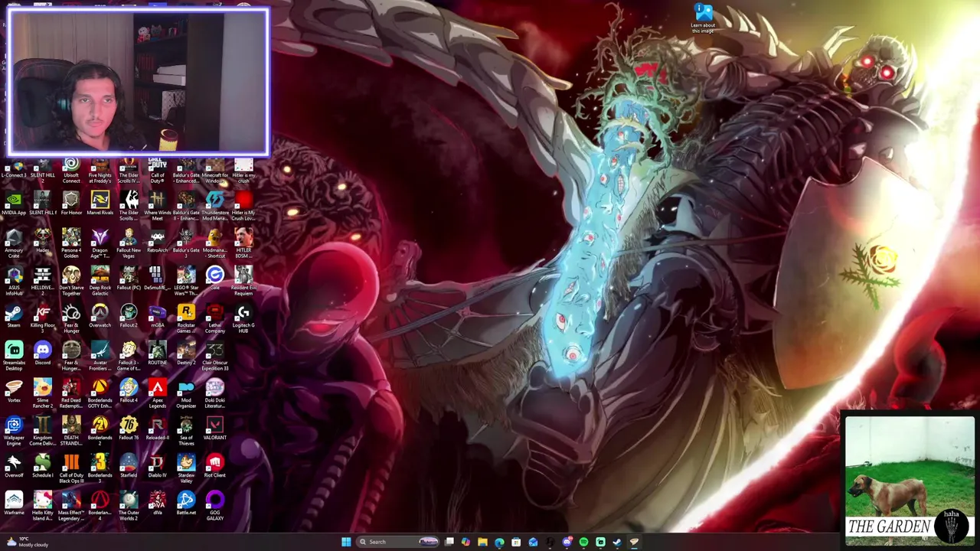The width and height of the screenshot is (980, 551).
Task: Launch Discord from the desktop
Action: pyautogui.click(x=42, y=354)
